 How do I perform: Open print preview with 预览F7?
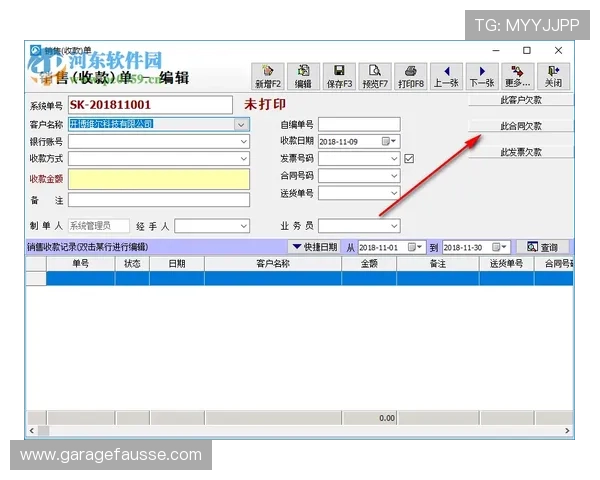click(x=375, y=77)
